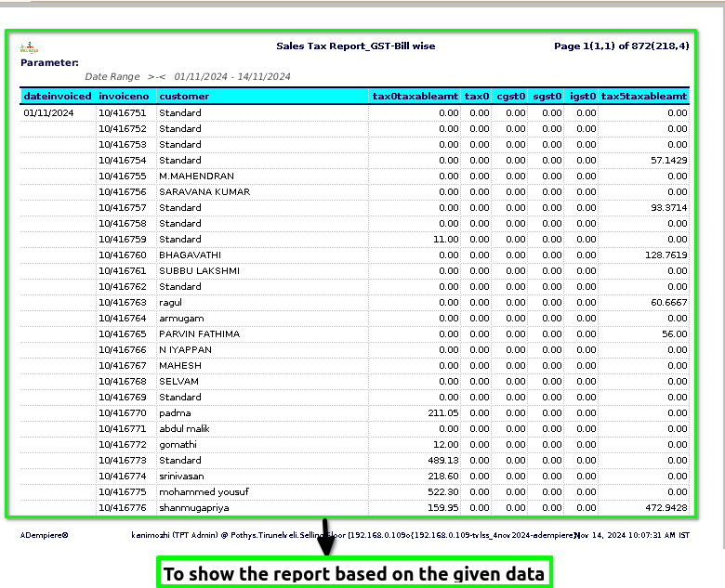Select the invoiceno column header
Screen dimensions: 725x588
(124, 97)
